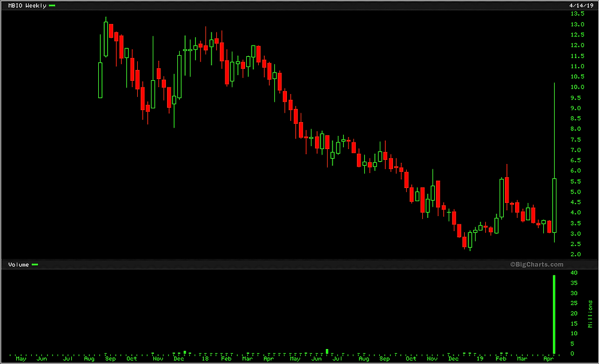Click the green legend marker beside MBIO Weekly
599x364 pixels.
(52, 5)
